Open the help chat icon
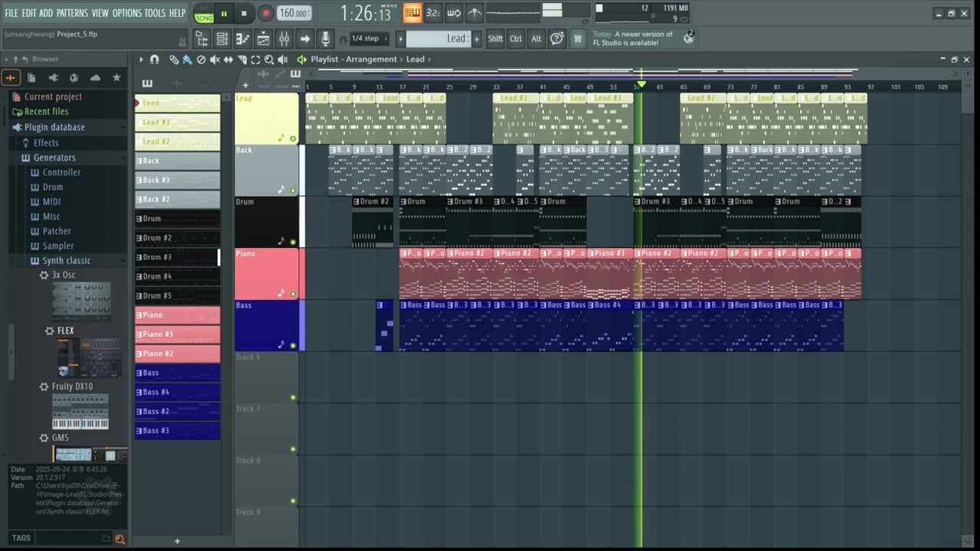This screenshot has width=980, height=551. tap(557, 38)
